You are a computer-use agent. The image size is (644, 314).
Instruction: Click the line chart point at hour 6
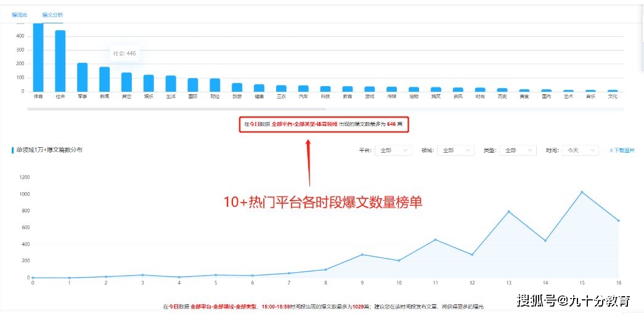click(253, 275)
